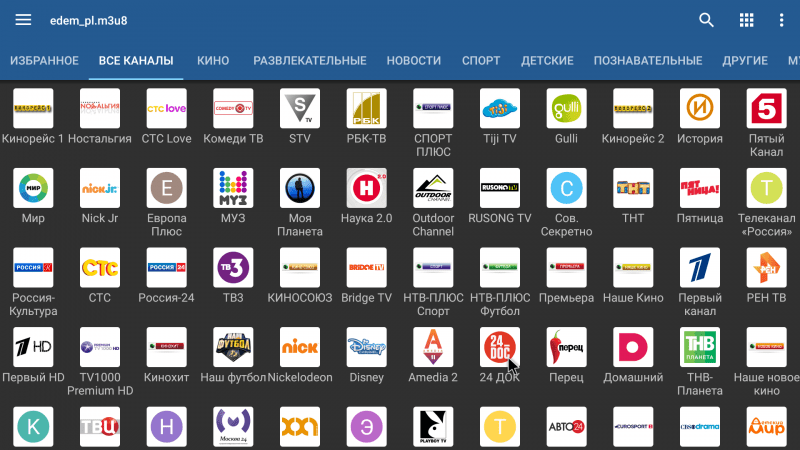This screenshot has height=450, width=800.
Task: Go to the РАЗВЛЕКАТЕЛЬНЫЕ tab
Action: point(310,61)
